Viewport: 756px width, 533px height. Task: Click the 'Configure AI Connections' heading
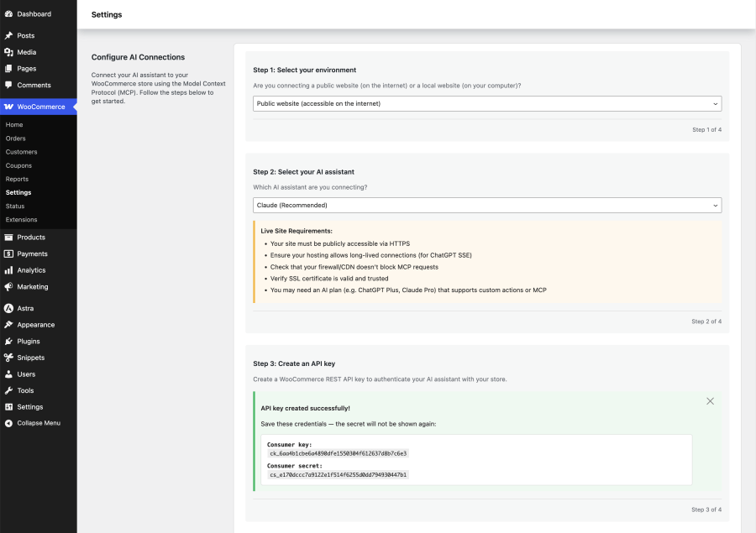click(x=138, y=57)
